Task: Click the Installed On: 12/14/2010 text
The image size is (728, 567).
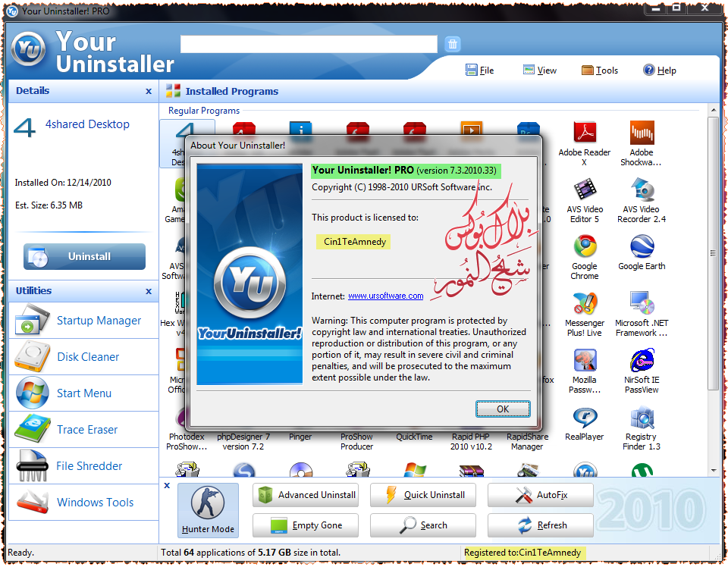Action: [x=63, y=183]
